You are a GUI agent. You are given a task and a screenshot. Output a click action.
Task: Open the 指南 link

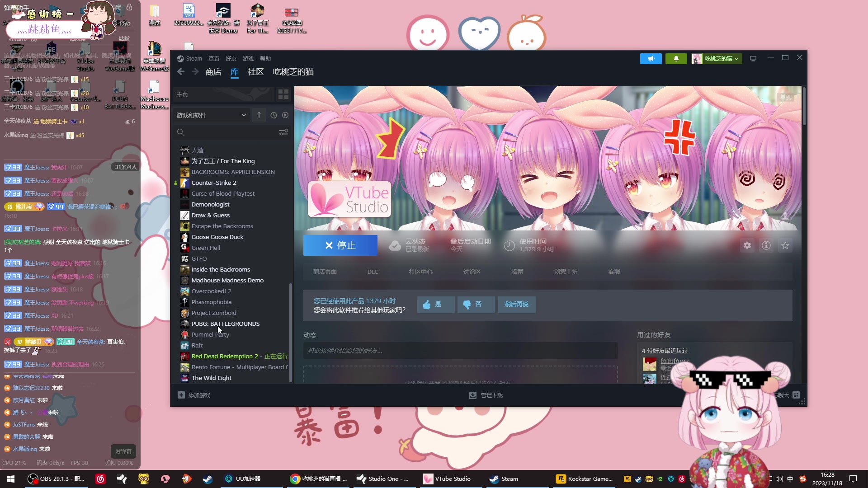coord(518,272)
